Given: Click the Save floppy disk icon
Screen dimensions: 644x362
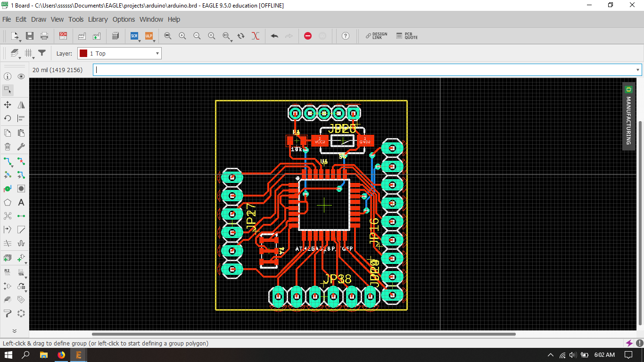Looking at the screenshot, I should [30, 36].
